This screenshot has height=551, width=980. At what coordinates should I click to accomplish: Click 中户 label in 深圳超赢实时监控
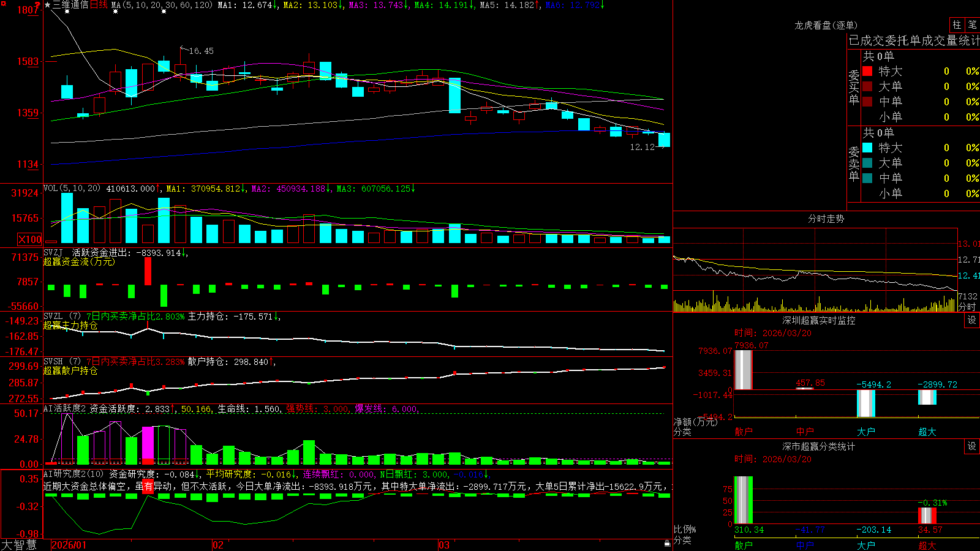(x=805, y=432)
